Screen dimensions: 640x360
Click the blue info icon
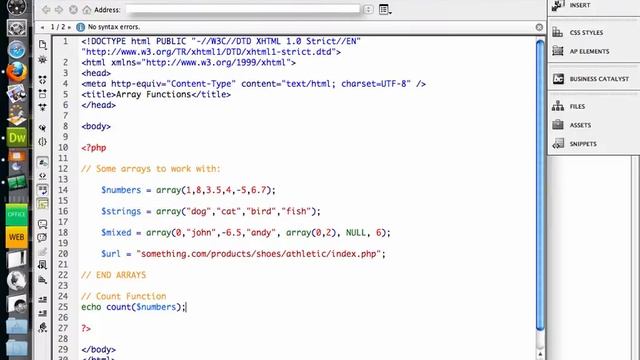click(80, 27)
